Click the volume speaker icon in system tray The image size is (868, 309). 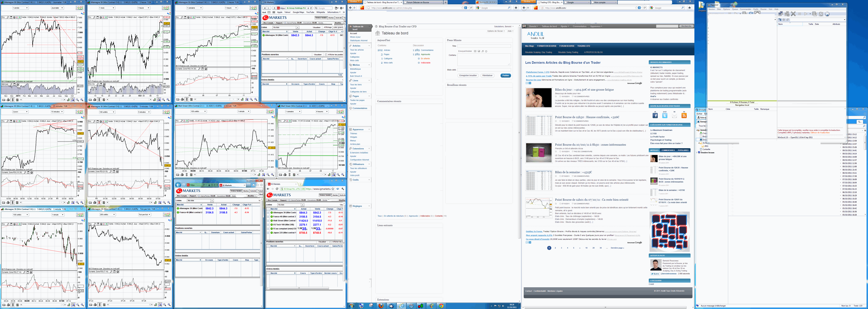[503, 306]
